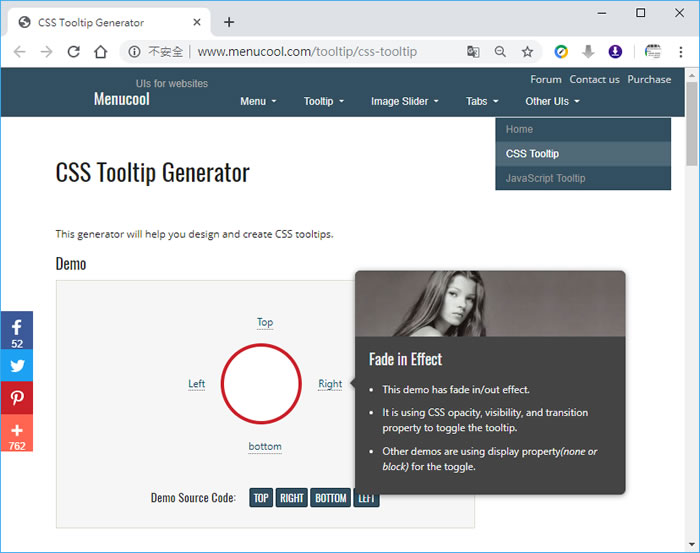Open site info insecure-connection icon
Viewport: 700px width, 553px height.
[134, 52]
